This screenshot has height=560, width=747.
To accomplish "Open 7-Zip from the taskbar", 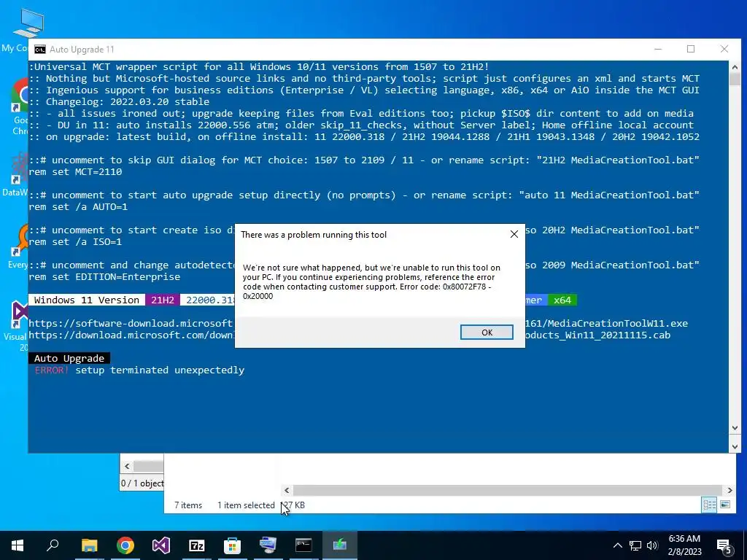I will (x=197, y=545).
